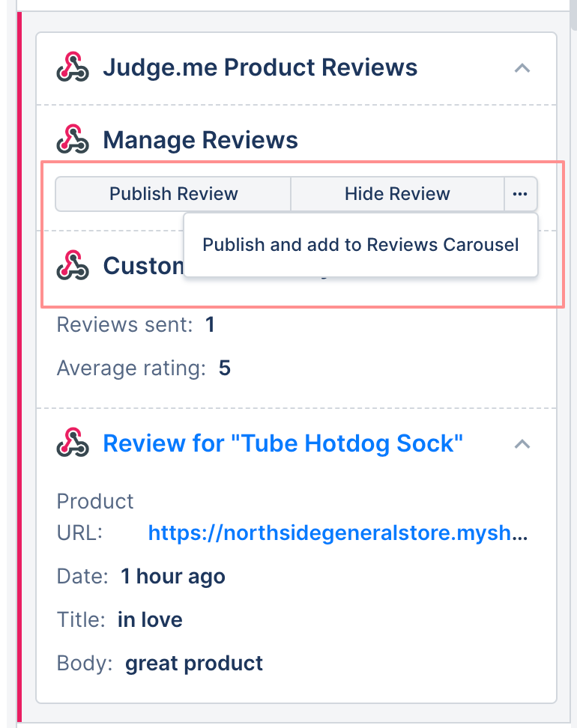Click the Hide Review button
The height and width of the screenshot is (728, 577).
[397, 194]
